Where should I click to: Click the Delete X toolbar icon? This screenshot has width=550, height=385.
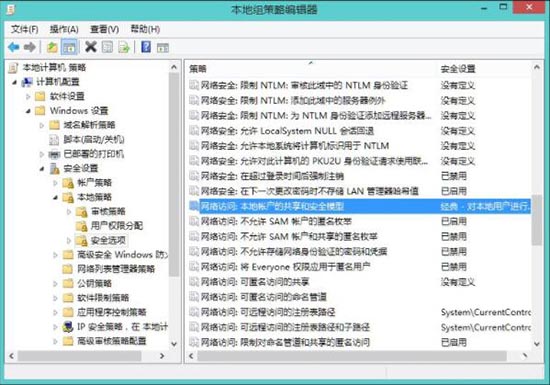pos(91,47)
